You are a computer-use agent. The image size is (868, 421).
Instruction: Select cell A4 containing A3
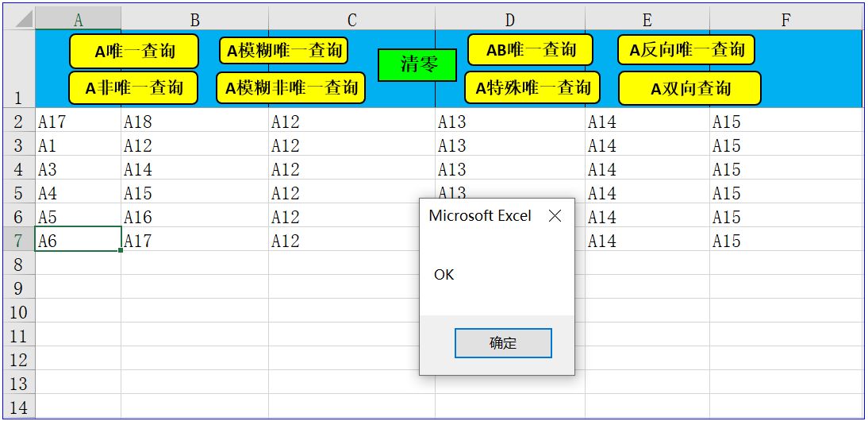78,168
